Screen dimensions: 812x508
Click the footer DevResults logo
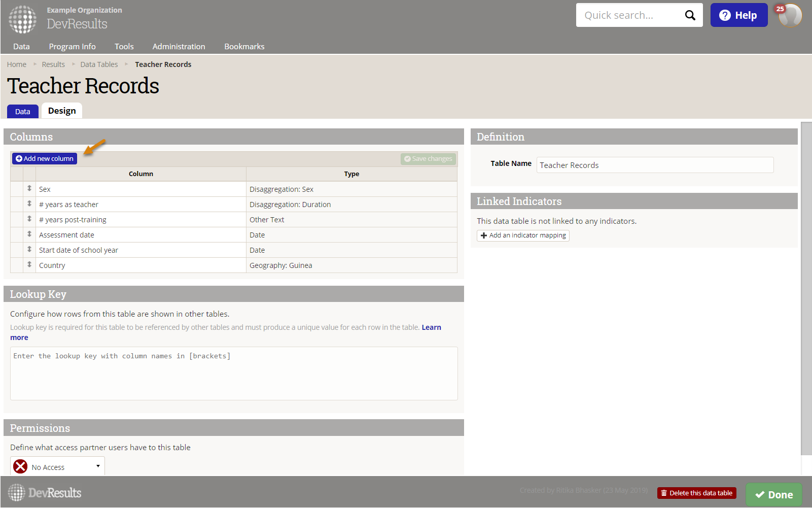pos(45,492)
